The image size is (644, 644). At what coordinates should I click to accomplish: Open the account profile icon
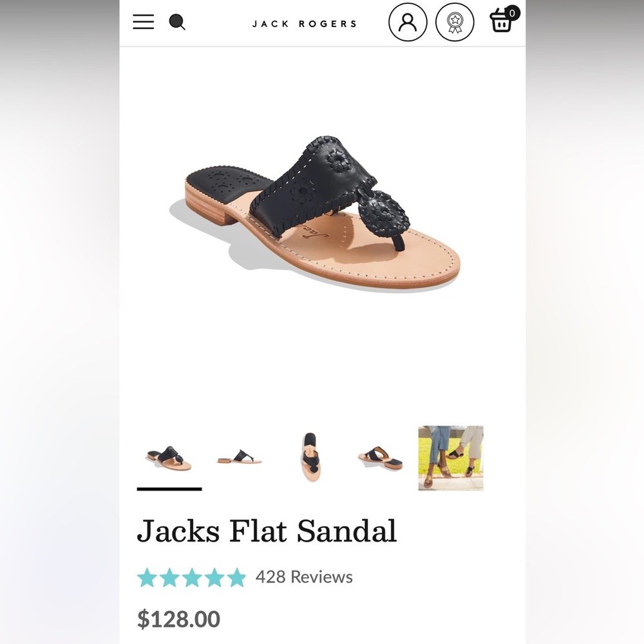click(407, 22)
